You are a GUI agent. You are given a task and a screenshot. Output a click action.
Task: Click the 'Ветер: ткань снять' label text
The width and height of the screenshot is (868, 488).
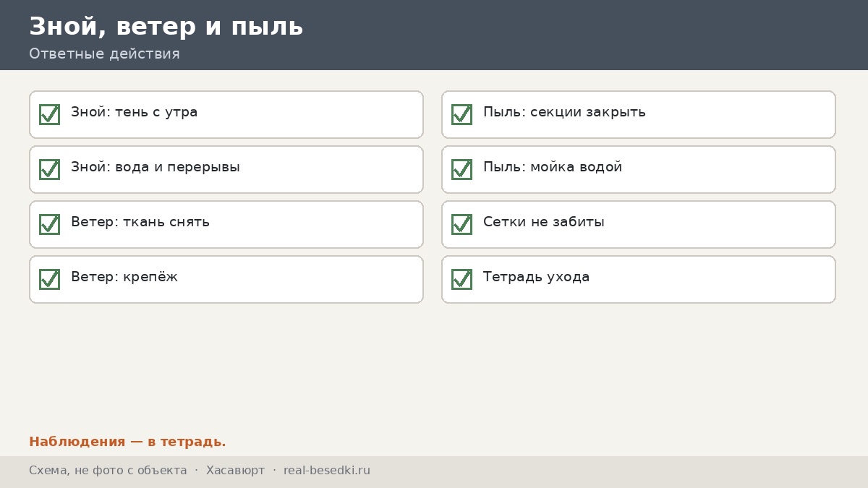(x=140, y=222)
